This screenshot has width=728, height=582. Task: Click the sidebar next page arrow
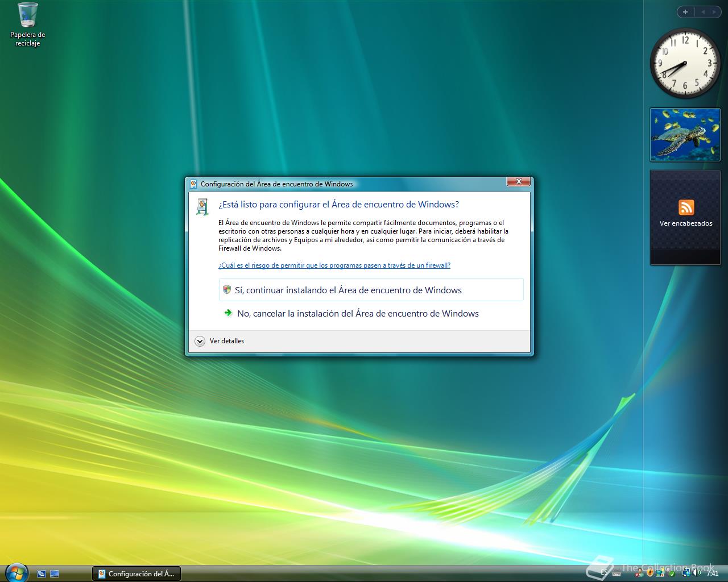pyautogui.click(x=714, y=12)
